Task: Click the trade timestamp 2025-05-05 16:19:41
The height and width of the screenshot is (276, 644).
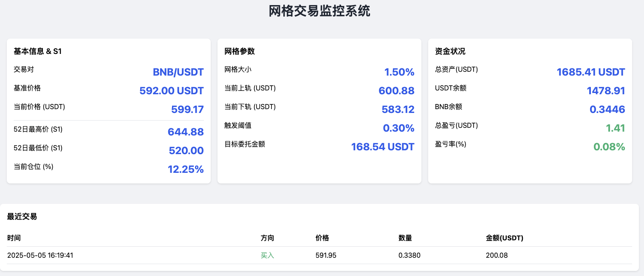Action: click(x=40, y=255)
